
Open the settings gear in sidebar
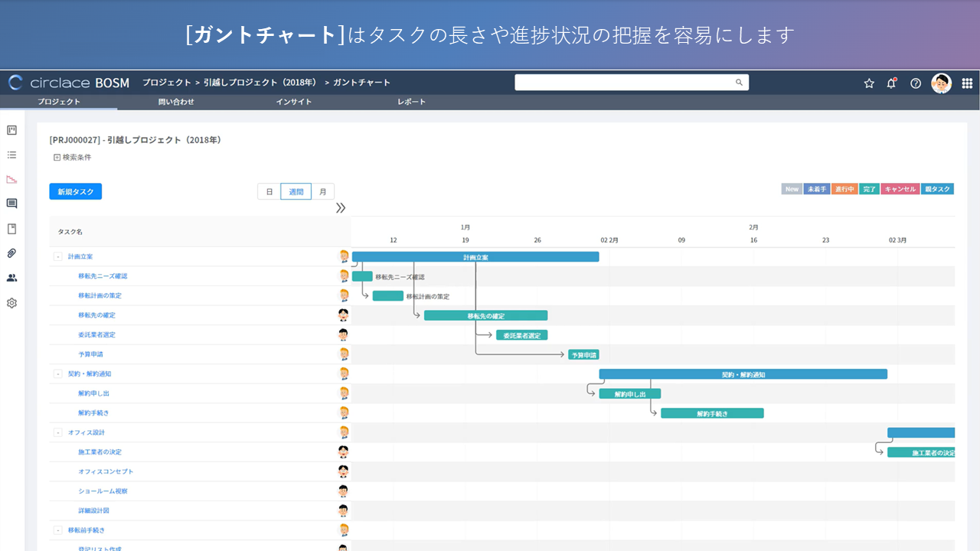click(x=11, y=303)
